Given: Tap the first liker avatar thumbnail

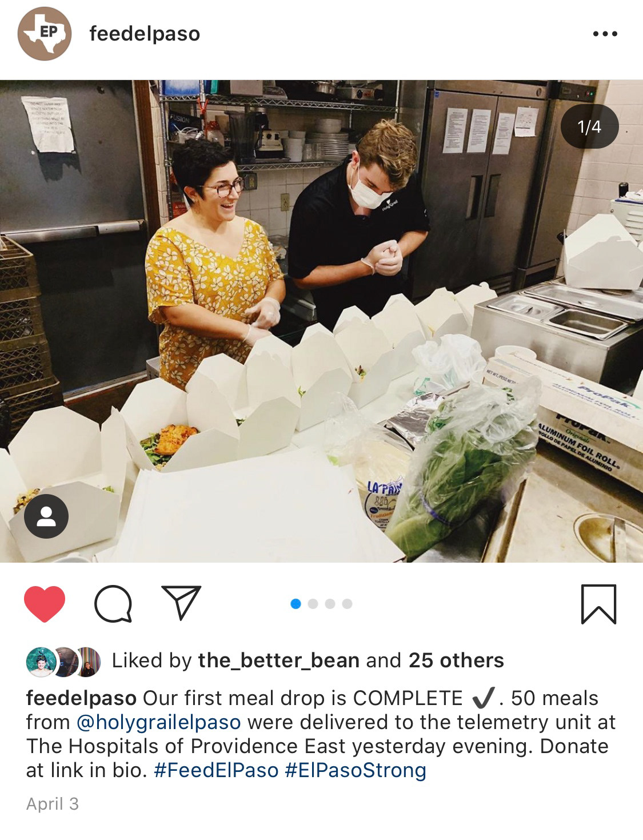Looking at the screenshot, I should pyautogui.click(x=41, y=662).
